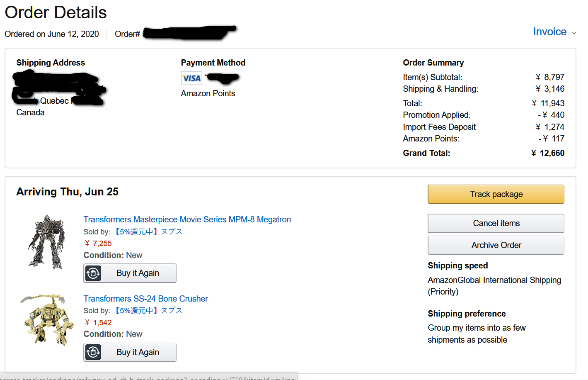
Task: Open the Transformers MPM-8 Megatron product link
Action: click(187, 219)
